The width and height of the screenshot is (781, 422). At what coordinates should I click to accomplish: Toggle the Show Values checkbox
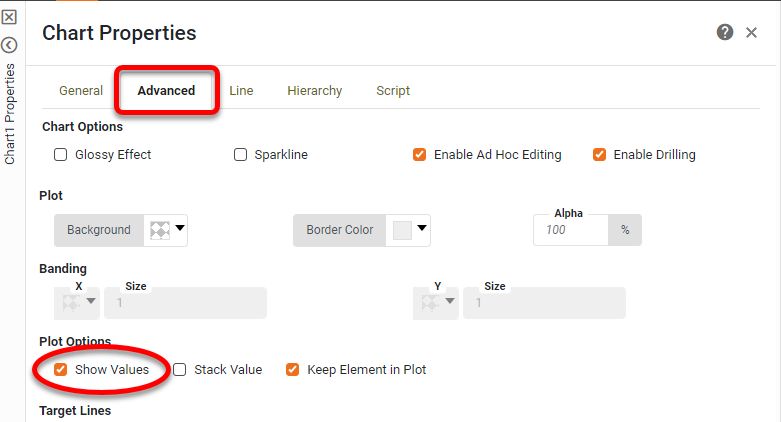(x=61, y=370)
